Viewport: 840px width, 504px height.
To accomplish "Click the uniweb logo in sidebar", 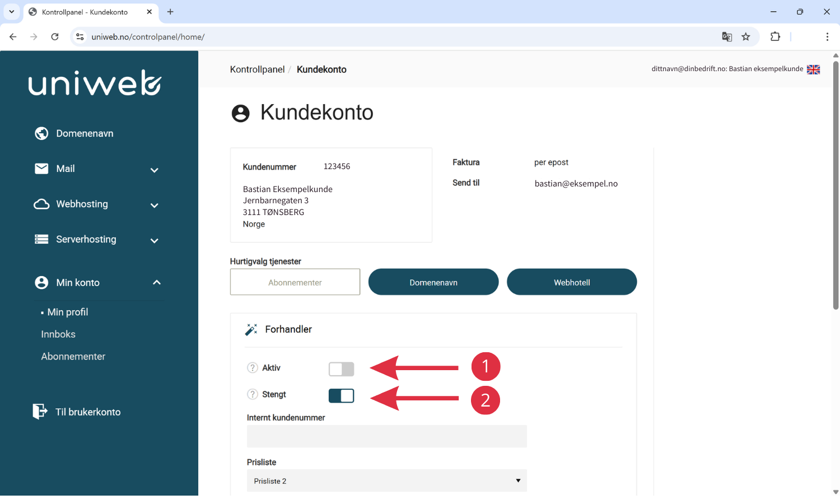I will point(95,83).
